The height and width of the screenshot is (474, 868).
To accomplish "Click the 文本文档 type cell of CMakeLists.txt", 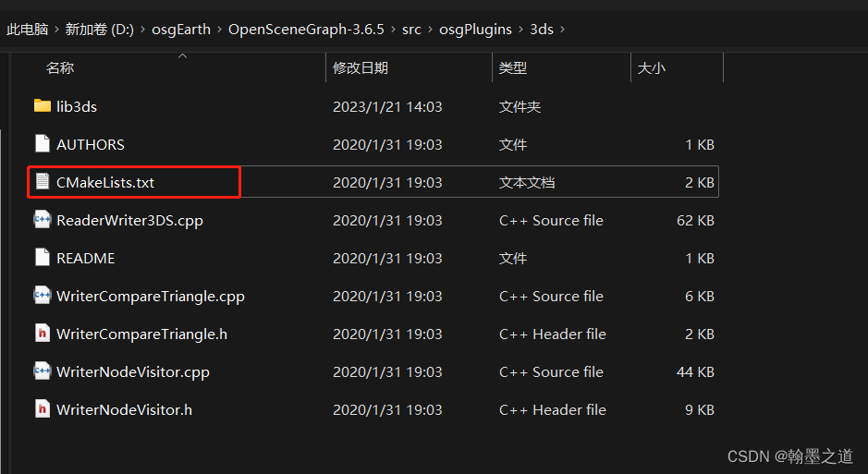I will point(527,183).
